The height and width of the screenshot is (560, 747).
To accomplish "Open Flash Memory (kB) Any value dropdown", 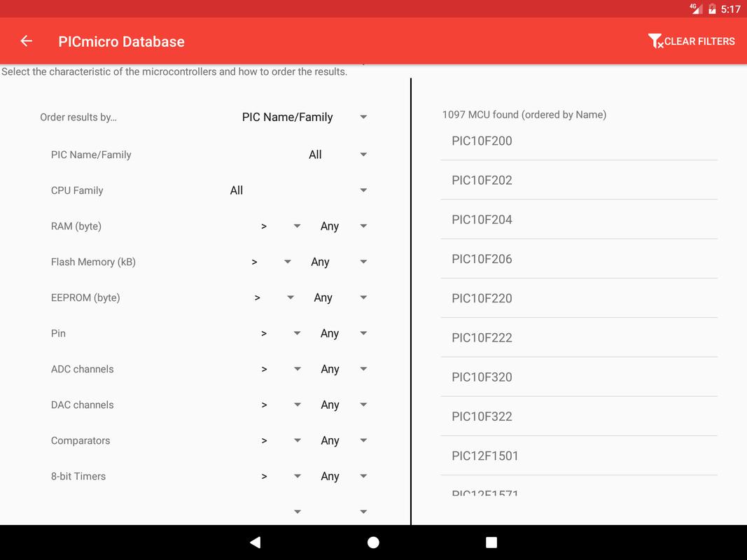I will tap(338, 262).
